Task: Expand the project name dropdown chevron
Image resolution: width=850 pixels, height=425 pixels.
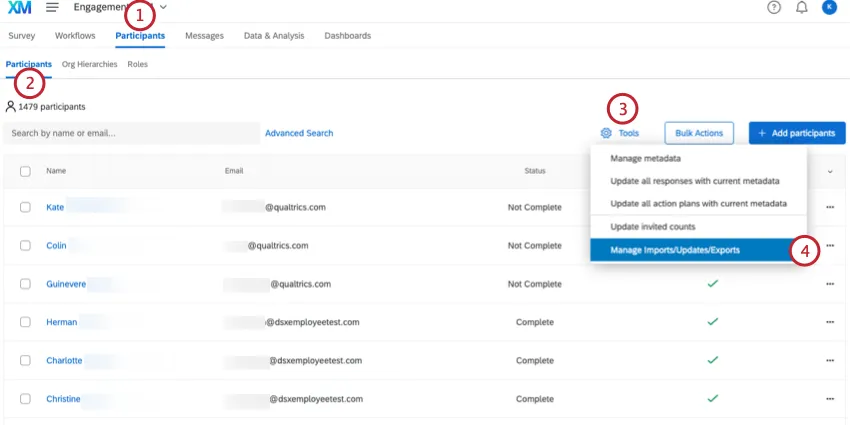Action: tap(163, 8)
